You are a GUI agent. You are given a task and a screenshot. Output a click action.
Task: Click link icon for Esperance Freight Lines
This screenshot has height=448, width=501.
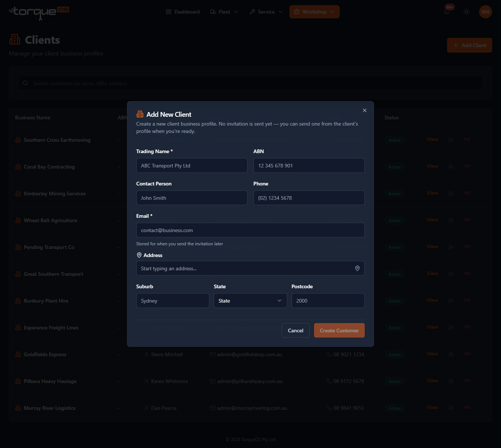coord(467,327)
